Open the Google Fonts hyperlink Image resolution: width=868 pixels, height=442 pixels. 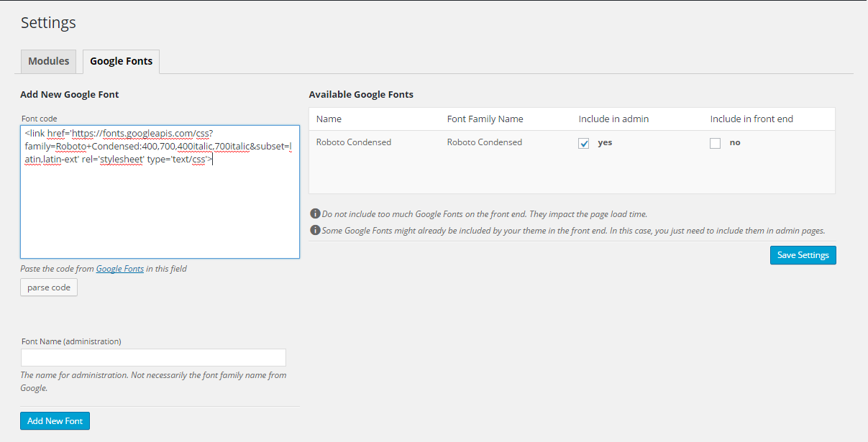click(x=120, y=269)
